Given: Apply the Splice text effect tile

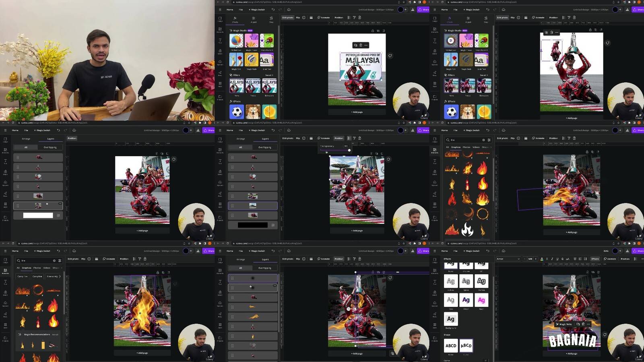Looking at the screenshot, I should (466, 281).
